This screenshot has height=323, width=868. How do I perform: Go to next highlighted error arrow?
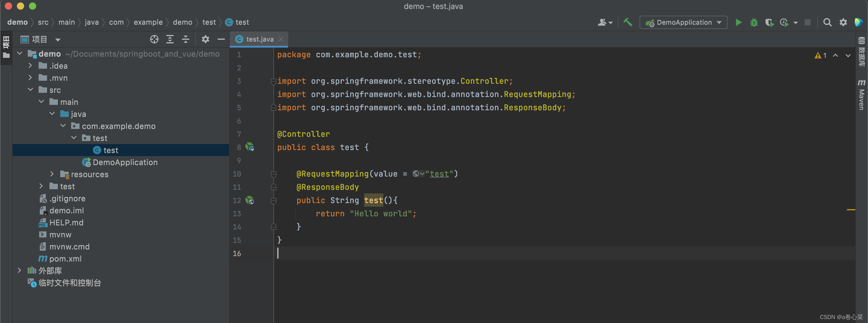[x=848, y=55]
